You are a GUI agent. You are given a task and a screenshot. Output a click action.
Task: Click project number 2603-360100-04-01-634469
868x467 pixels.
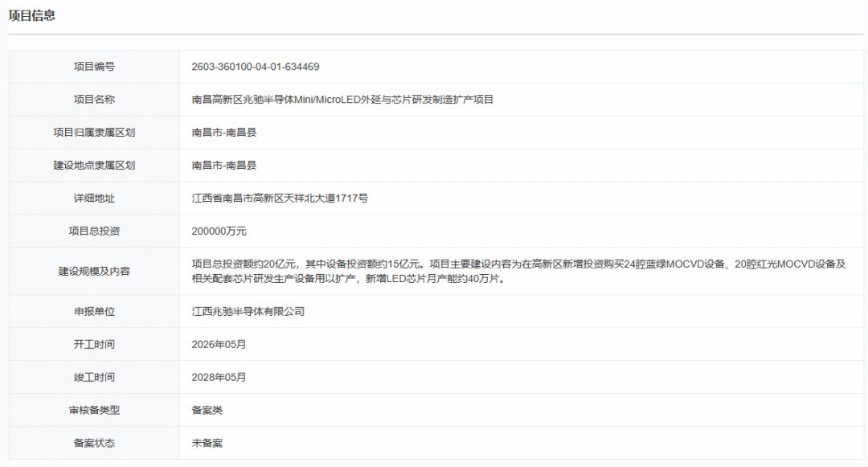tap(255, 67)
